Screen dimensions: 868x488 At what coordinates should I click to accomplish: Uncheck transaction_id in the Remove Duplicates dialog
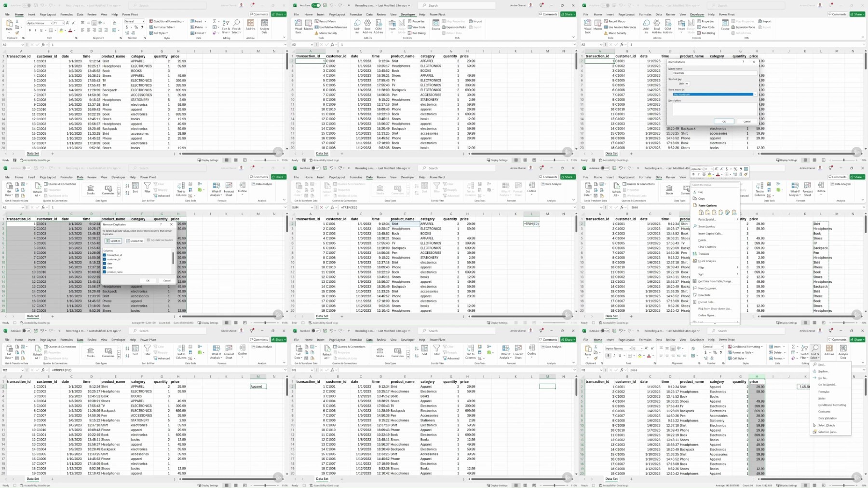click(x=105, y=255)
